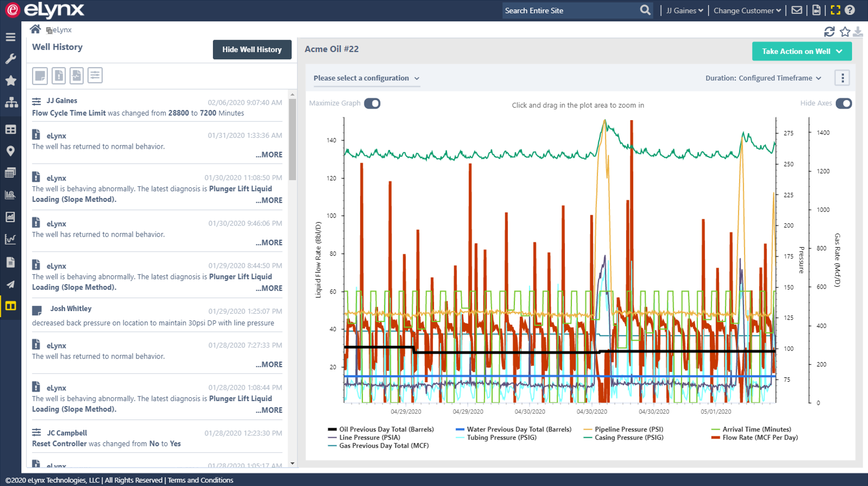Toggle the Maximize Graph switch
868x486 pixels.
pos(372,104)
